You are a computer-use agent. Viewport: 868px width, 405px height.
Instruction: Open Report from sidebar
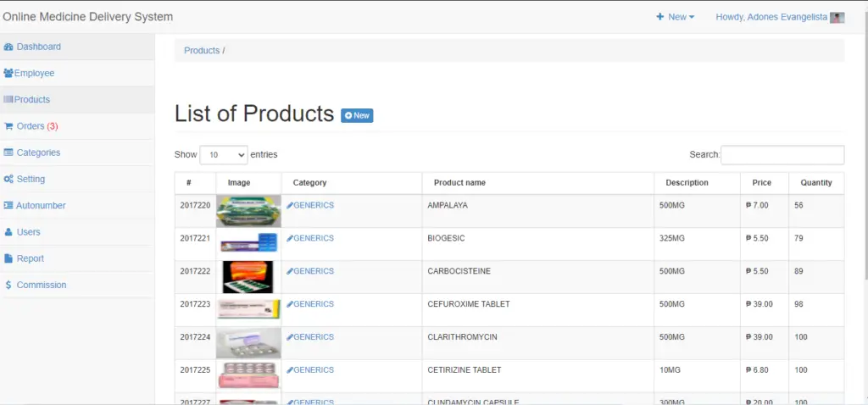(x=77, y=258)
